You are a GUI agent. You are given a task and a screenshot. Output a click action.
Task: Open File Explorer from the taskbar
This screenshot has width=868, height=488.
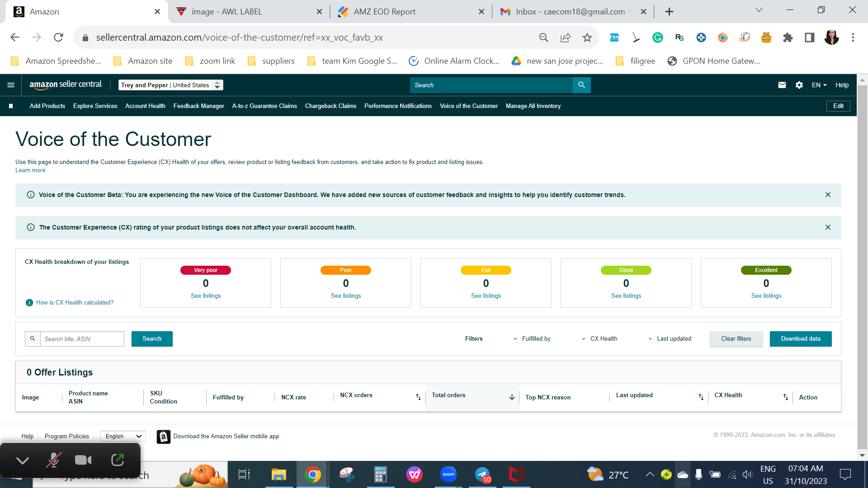point(279,474)
